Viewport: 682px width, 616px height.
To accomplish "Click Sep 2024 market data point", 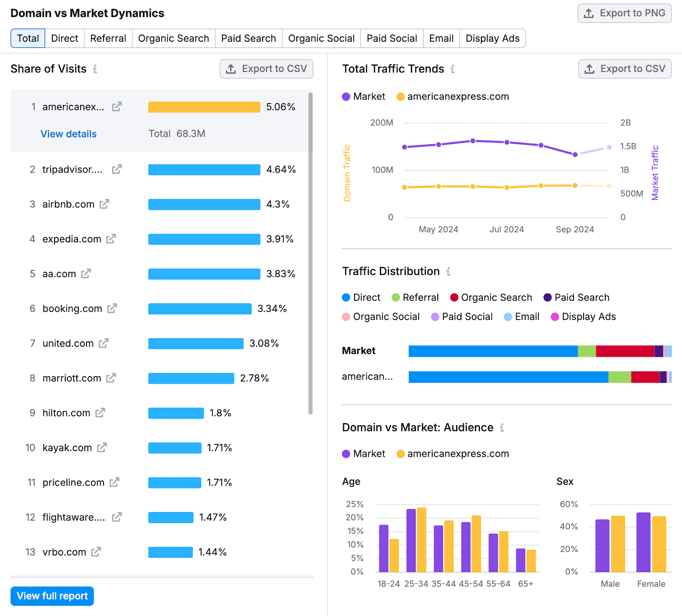I will pyautogui.click(x=575, y=155).
